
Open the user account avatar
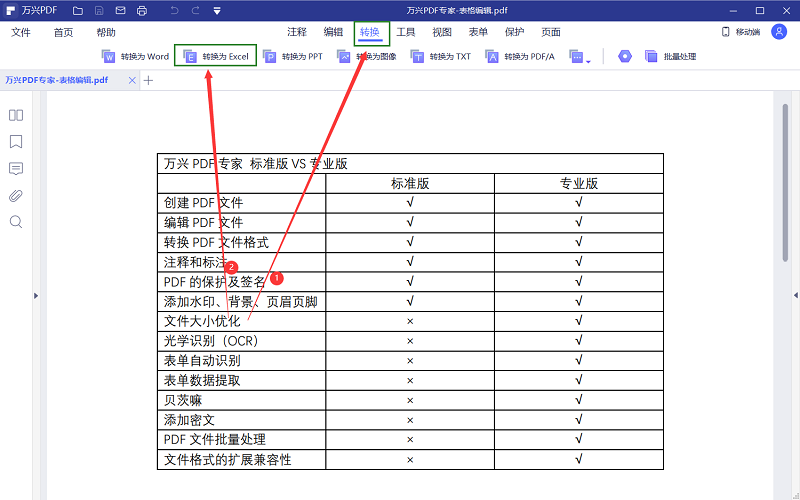point(779,32)
